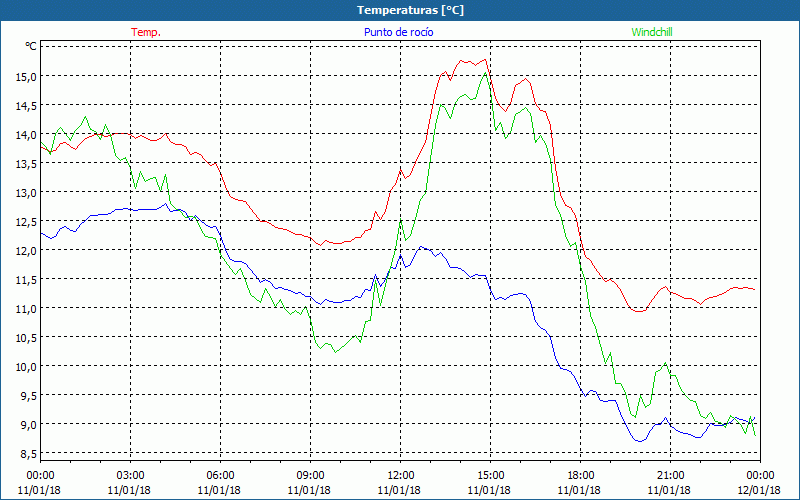Click the 14,5 y-axis value
800x500 pixels.
coord(27,106)
